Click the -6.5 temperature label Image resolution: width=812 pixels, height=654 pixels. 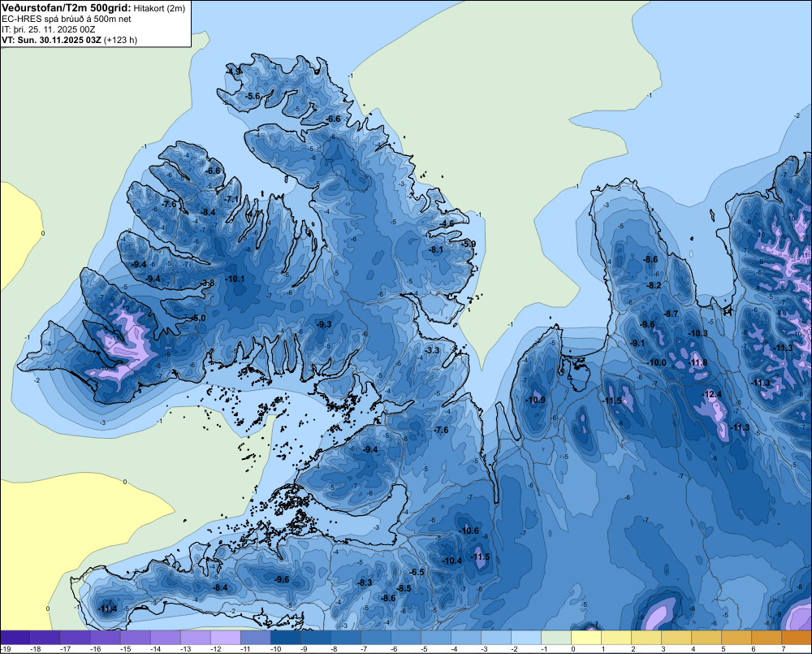[x=417, y=572]
